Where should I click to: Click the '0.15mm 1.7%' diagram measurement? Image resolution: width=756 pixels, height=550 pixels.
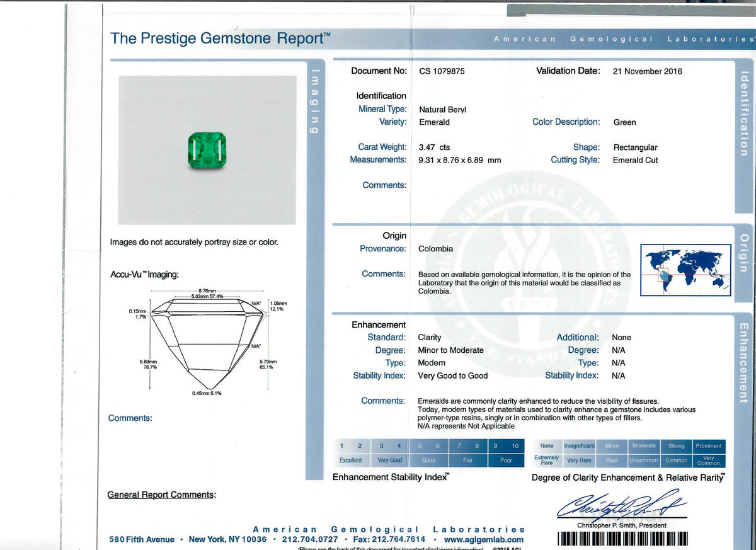[138, 314]
